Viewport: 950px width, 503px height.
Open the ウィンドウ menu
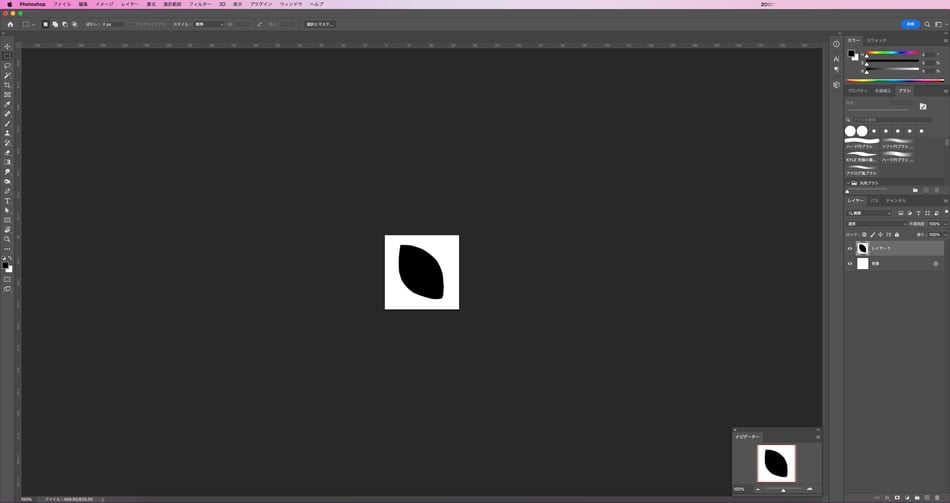pyautogui.click(x=291, y=4)
